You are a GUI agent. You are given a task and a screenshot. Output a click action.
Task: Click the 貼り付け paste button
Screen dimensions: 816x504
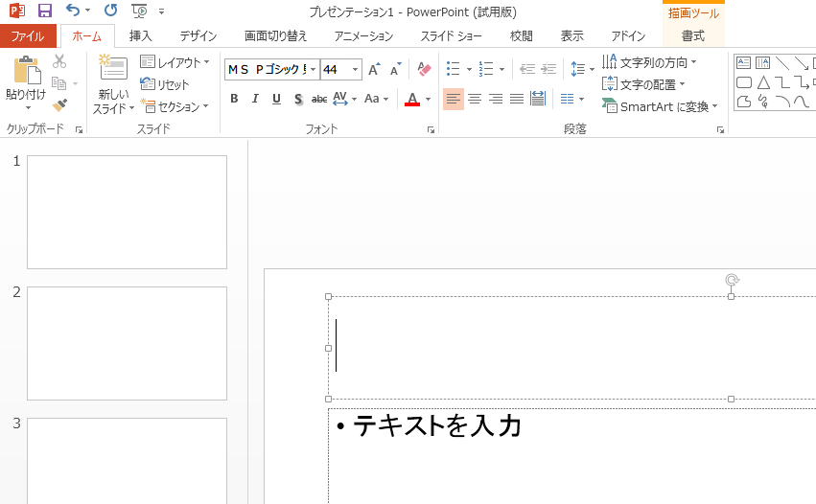(26, 82)
